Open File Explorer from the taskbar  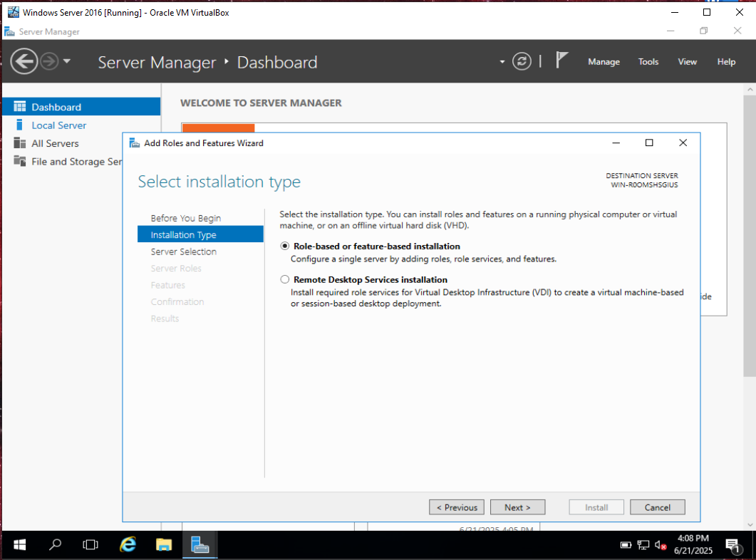click(164, 544)
